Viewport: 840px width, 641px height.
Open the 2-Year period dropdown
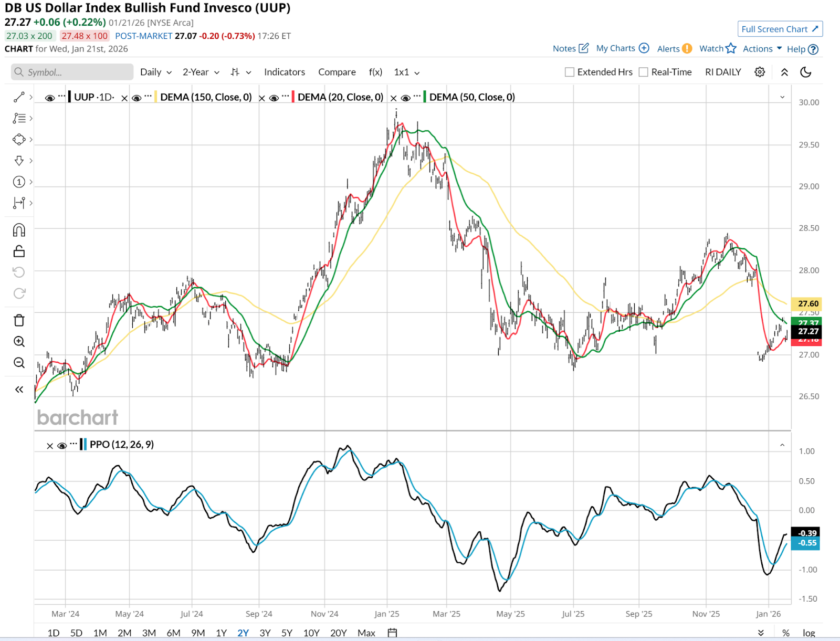point(201,72)
